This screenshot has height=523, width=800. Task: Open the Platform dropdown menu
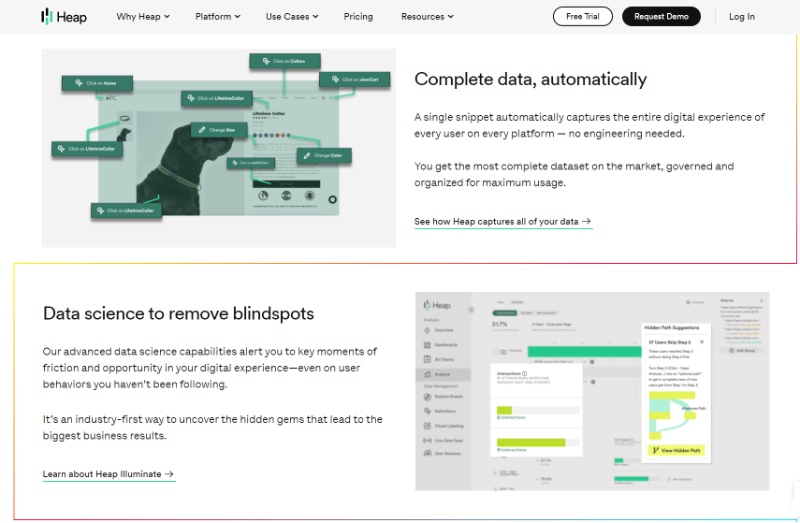tap(218, 16)
